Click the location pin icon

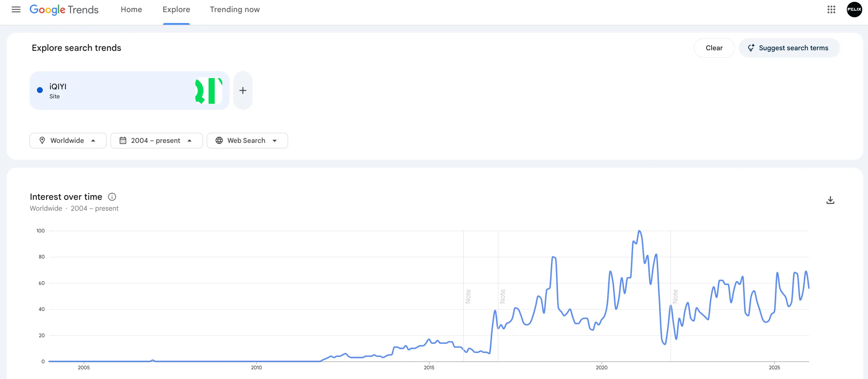click(42, 140)
